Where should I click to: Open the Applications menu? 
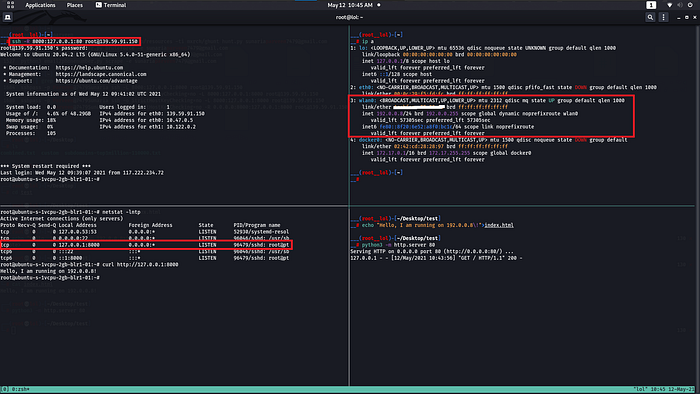(40, 5)
